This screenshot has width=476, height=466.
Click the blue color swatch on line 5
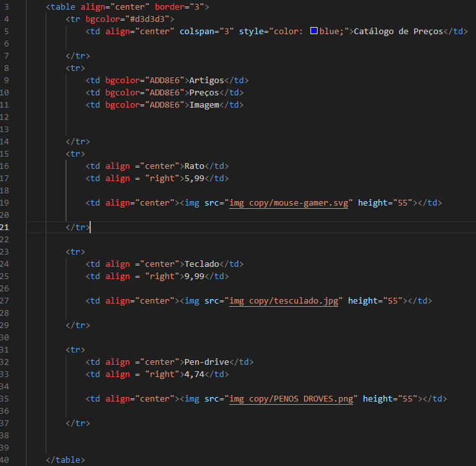314,31
